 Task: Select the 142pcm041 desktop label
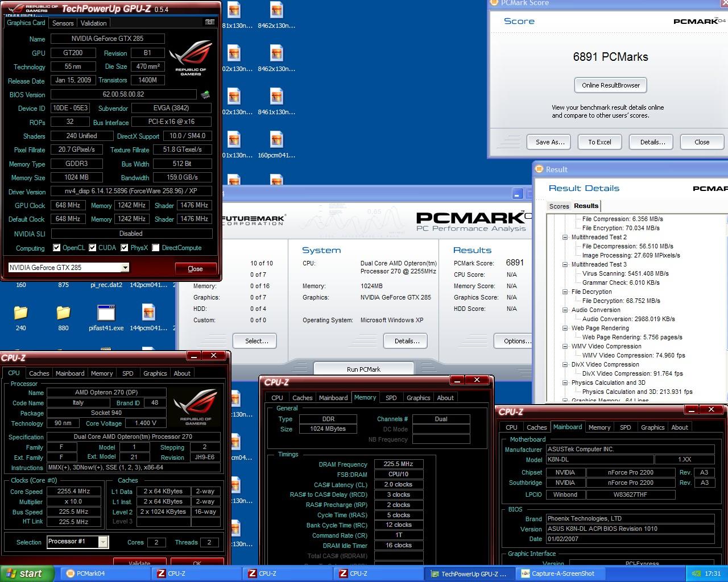point(149,285)
